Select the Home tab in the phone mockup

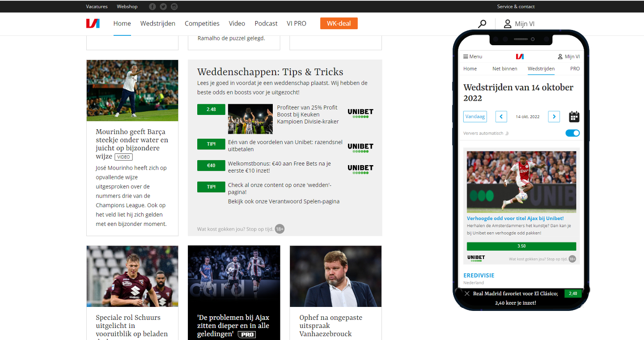click(x=470, y=68)
